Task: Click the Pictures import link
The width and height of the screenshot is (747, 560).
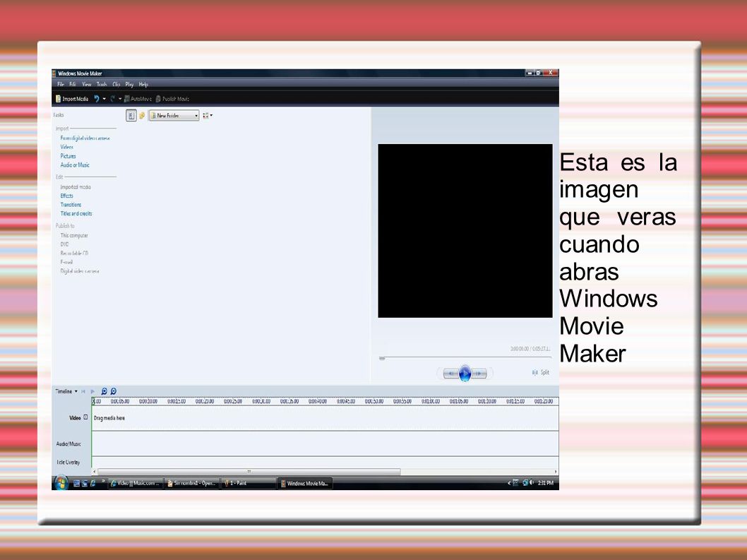Action: 68,156
